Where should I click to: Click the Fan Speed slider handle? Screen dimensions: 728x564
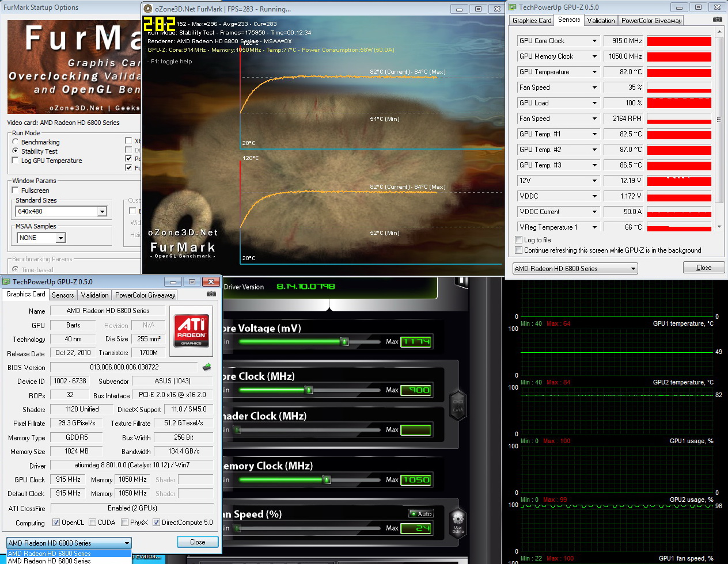click(x=237, y=528)
